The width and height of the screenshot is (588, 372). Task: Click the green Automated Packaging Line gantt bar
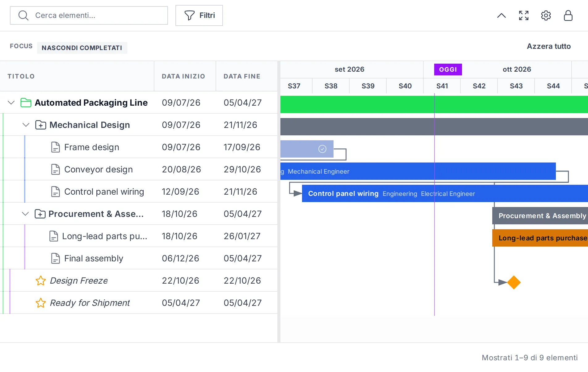434,104
